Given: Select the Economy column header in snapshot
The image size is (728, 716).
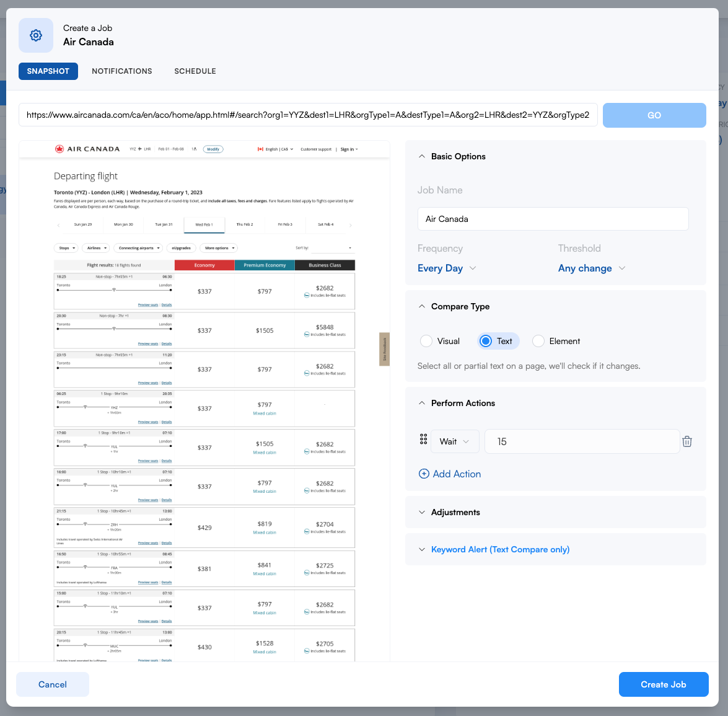Looking at the screenshot, I should tap(204, 265).
